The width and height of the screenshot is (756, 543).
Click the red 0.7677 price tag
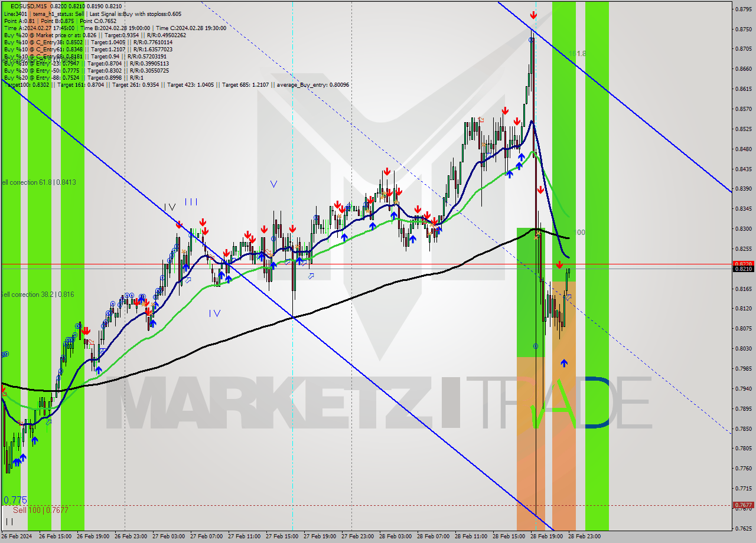(742, 505)
